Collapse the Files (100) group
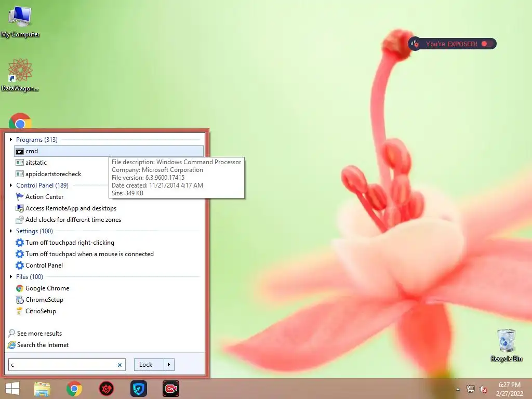The height and width of the screenshot is (399, 532). tap(11, 277)
